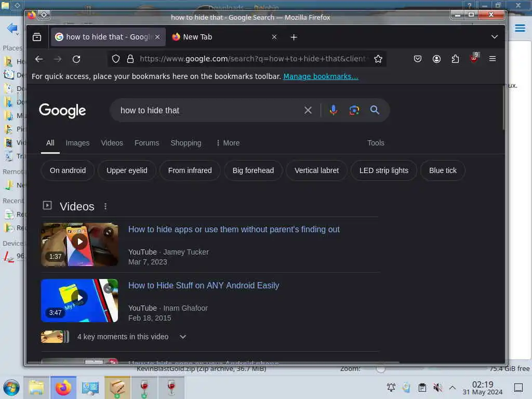Screen dimensions: 532x399
Task: Search by image with Google Lens
Action: click(354, 110)
